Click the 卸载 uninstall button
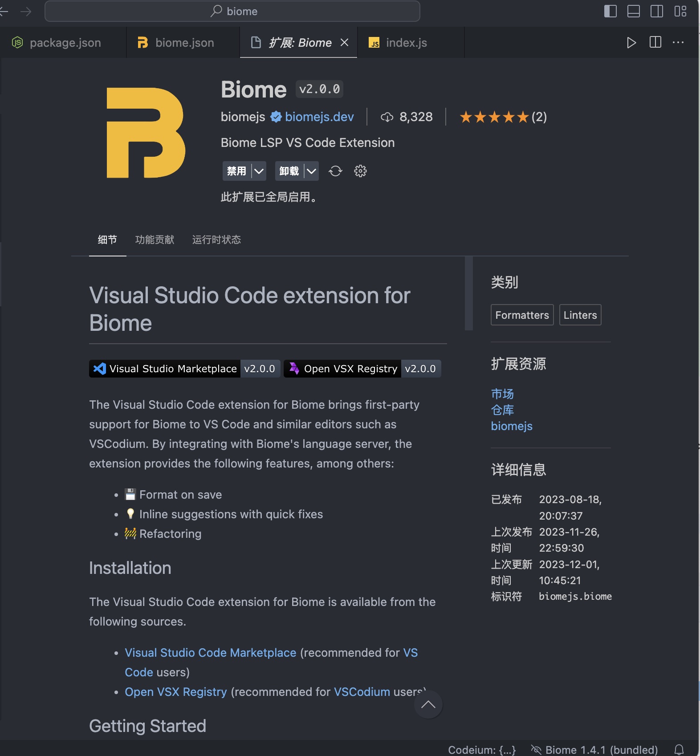700x756 pixels. (x=289, y=171)
